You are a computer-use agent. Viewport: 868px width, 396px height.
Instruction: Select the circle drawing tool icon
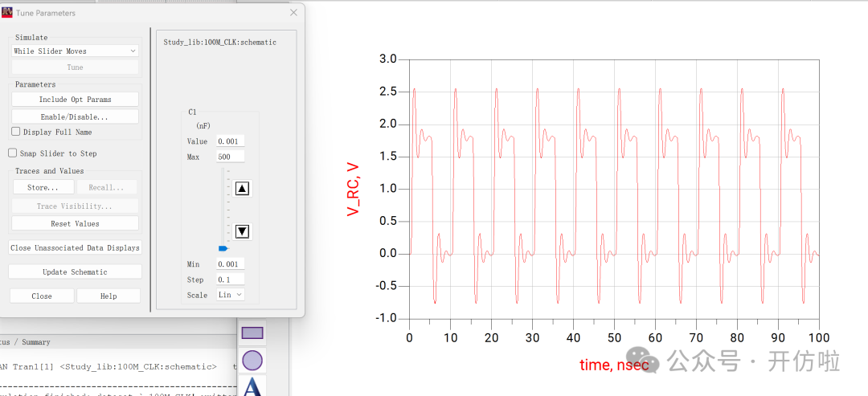click(x=252, y=361)
